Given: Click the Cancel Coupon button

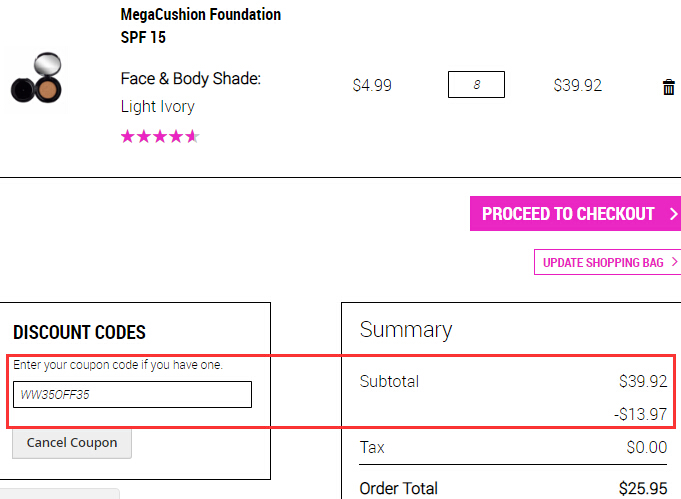Looking at the screenshot, I should [x=72, y=443].
